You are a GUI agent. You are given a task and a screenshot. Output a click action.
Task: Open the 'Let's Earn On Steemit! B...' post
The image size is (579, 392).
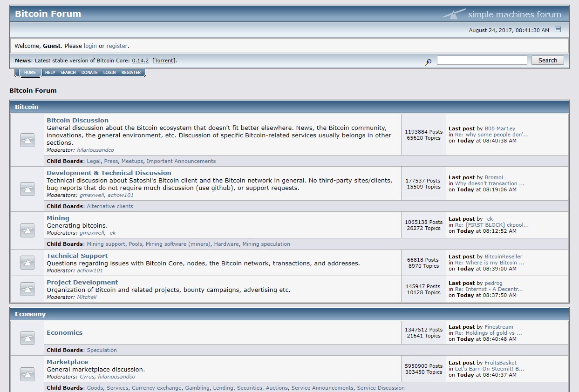coord(490,369)
